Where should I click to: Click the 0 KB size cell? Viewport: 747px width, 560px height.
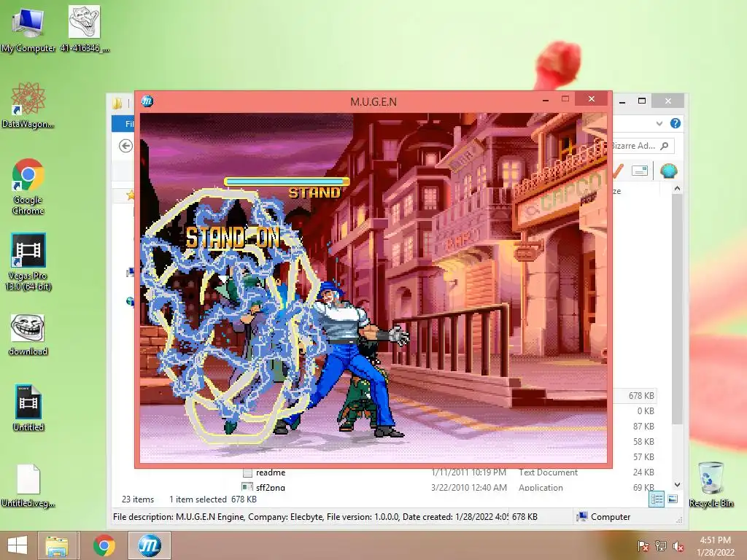coord(646,411)
